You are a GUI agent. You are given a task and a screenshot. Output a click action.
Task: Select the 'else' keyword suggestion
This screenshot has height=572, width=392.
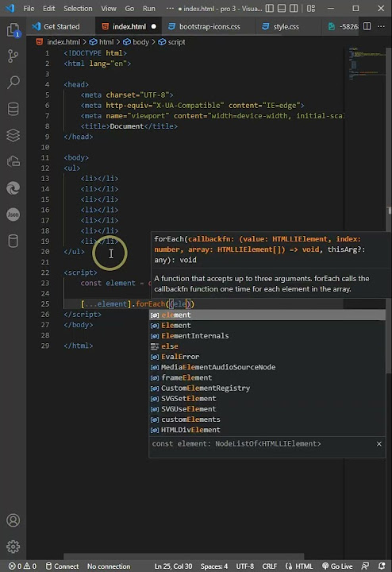point(267,346)
